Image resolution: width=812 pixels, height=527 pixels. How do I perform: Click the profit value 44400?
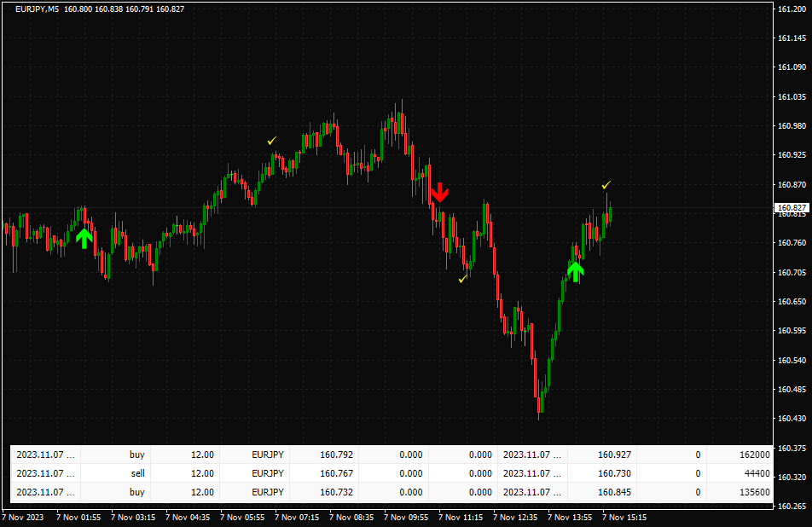click(757, 473)
